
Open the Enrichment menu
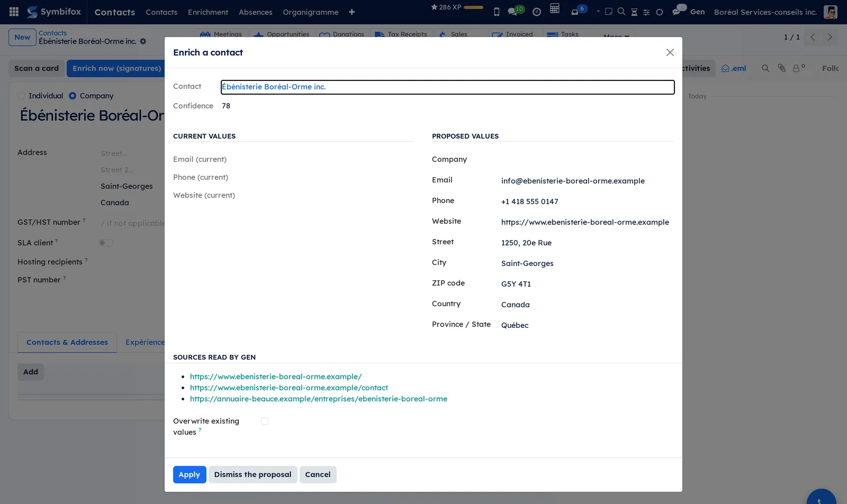208,12
